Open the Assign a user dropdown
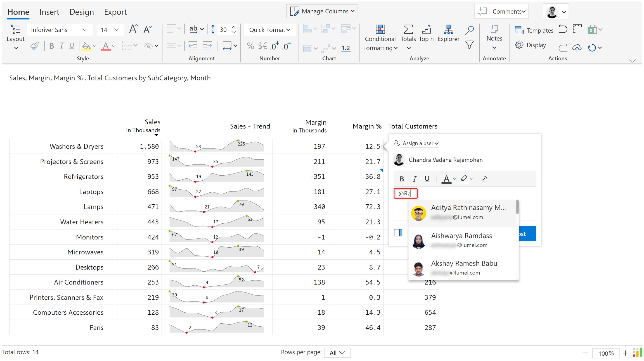The height and width of the screenshot is (361, 644). pyautogui.click(x=420, y=143)
